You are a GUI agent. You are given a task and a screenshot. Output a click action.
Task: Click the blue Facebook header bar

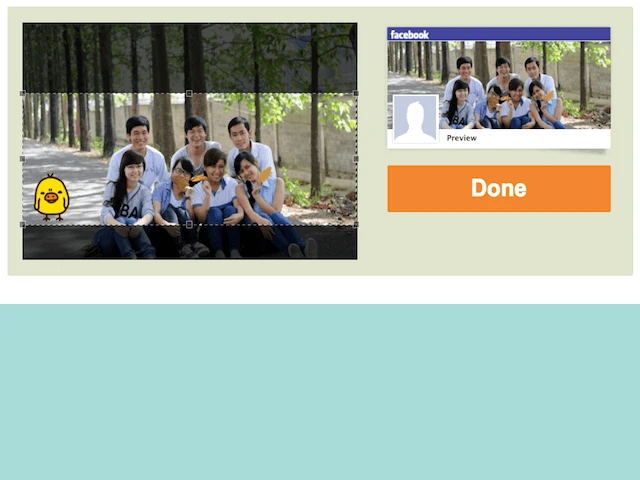point(499,34)
